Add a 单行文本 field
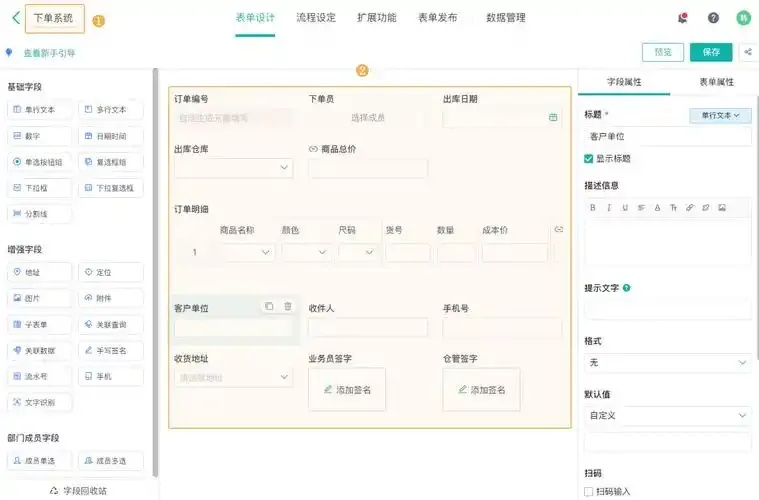 click(x=40, y=110)
